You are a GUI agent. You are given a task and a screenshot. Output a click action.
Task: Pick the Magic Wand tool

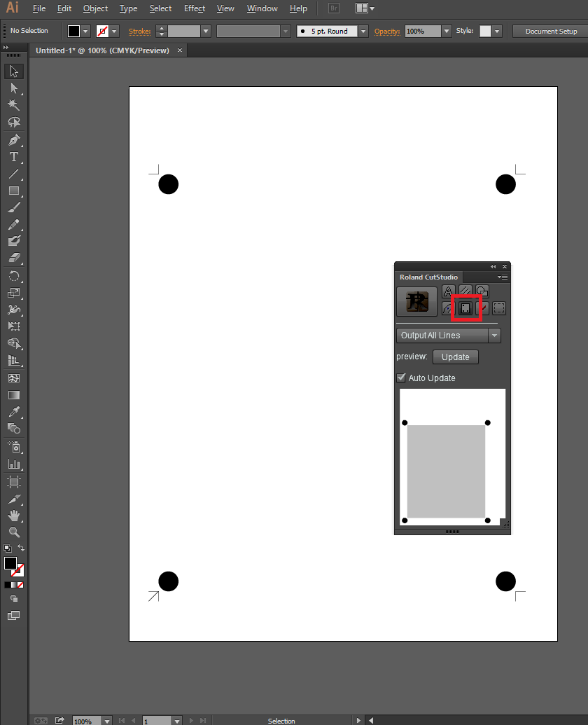(x=13, y=104)
